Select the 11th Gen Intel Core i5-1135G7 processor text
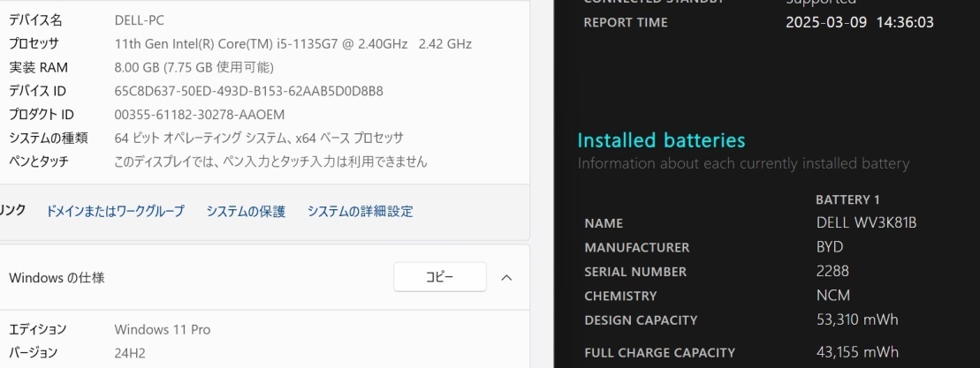The height and width of the screenshot is (368, 980). point(293,44)
